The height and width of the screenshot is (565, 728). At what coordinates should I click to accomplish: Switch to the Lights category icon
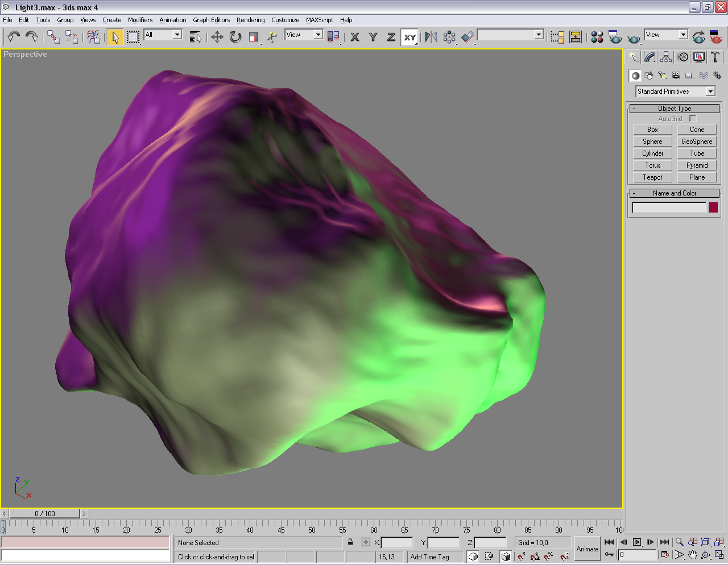662,76
